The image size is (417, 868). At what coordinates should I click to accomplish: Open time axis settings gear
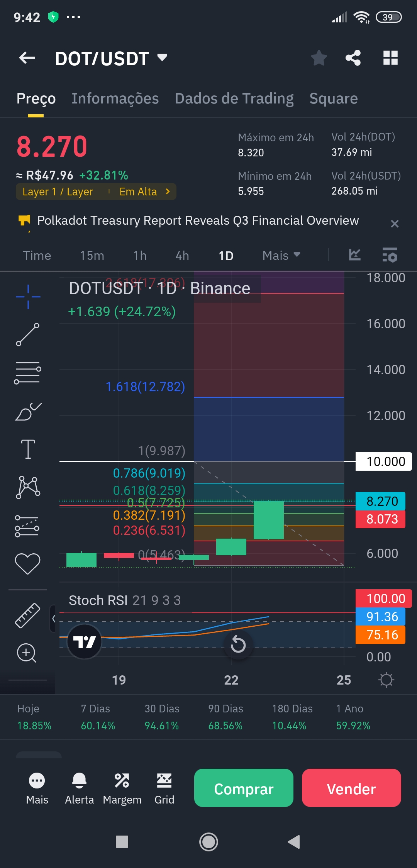click(386, 680)
